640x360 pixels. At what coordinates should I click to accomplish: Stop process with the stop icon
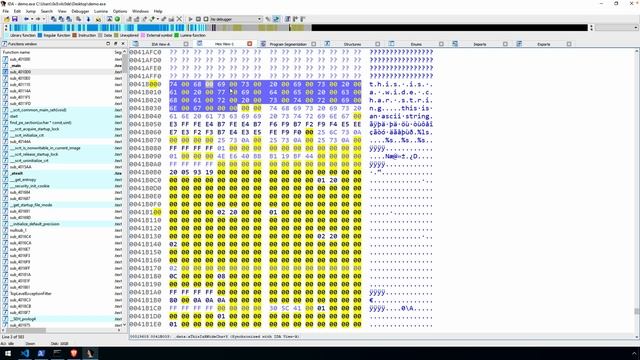[206, 19]
